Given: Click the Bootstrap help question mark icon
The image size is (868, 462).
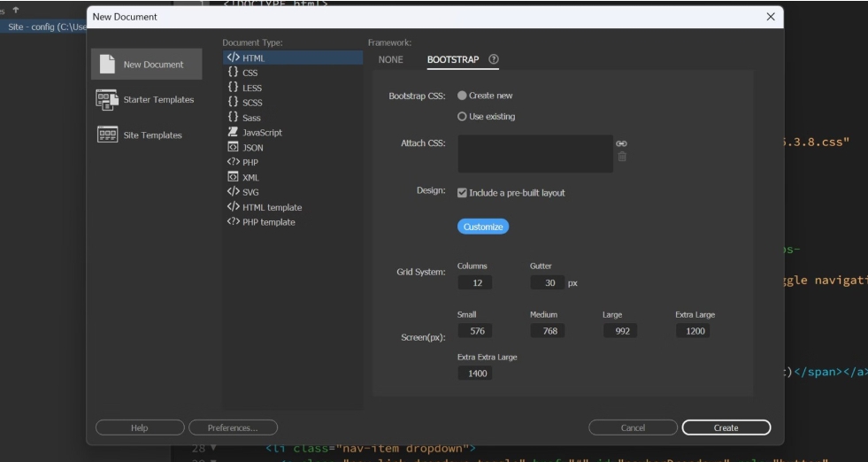Looking at the screenshot, I should (493, 59).
